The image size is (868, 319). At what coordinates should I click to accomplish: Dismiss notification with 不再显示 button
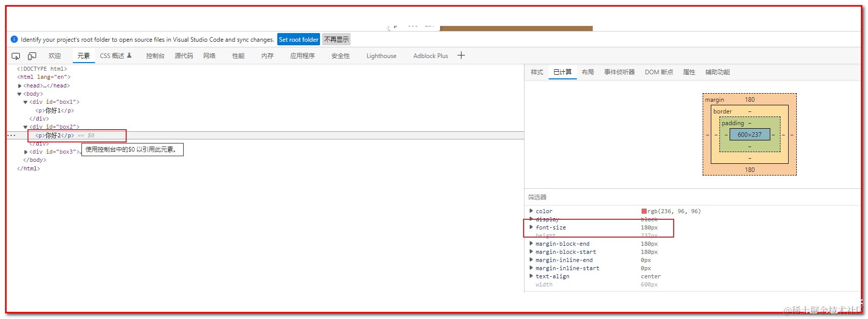coord(336,39)
